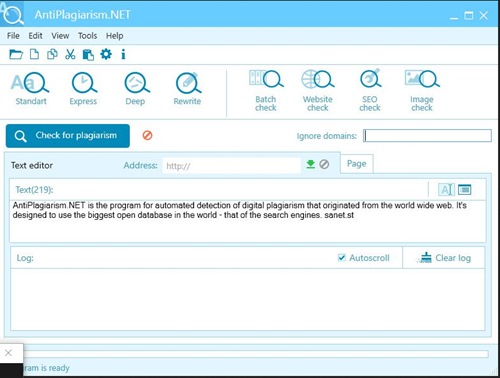Open the Edit menu

(x=35, y=36)
